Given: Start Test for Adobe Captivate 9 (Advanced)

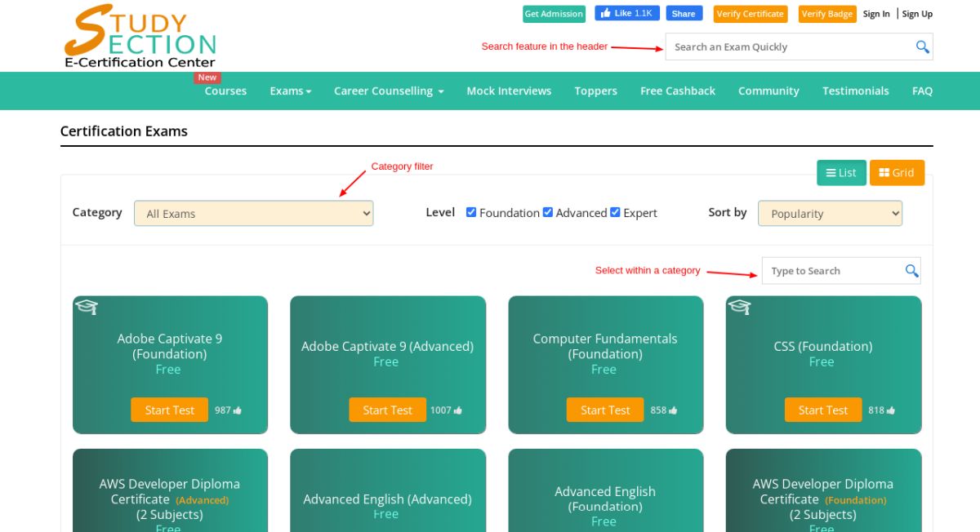Looking at the screenshot, I should (x=387, y=410).
